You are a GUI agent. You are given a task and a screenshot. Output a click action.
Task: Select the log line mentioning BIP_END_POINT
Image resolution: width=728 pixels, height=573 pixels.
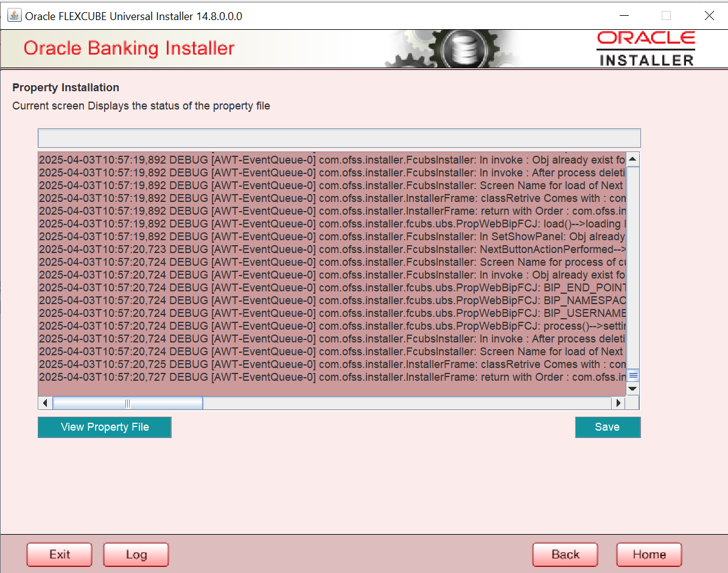tap(332, 288)
